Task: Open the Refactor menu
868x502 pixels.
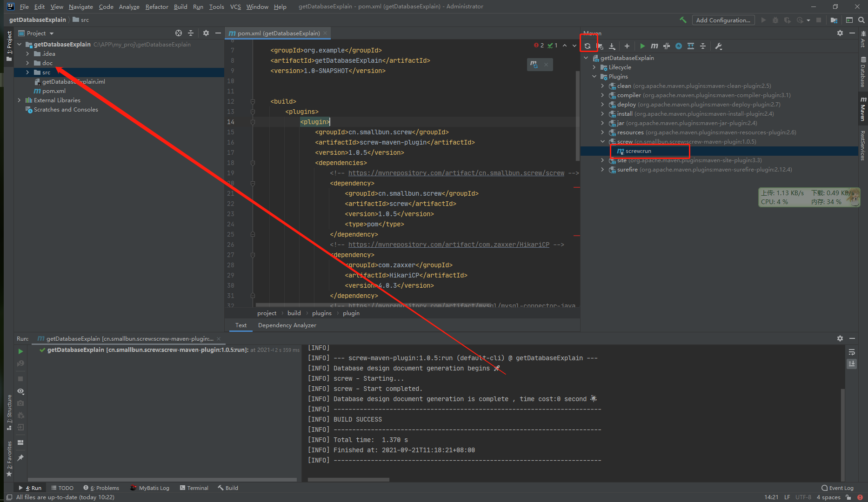Action: coord(157,7)
